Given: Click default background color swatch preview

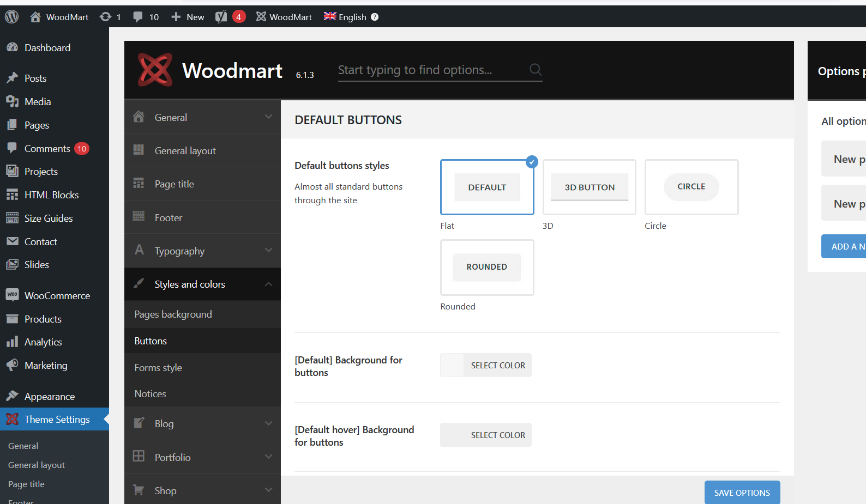Looking at the screenshot, I should 452,365.
